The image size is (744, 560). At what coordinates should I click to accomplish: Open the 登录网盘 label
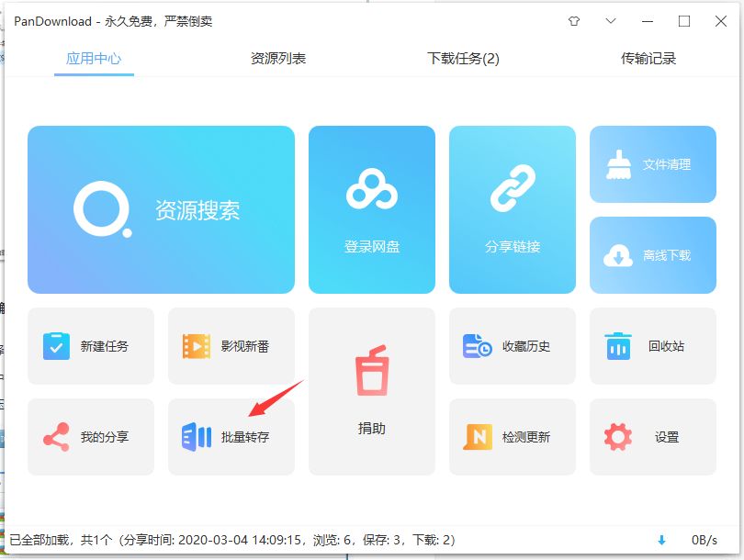tap(371, 247)
